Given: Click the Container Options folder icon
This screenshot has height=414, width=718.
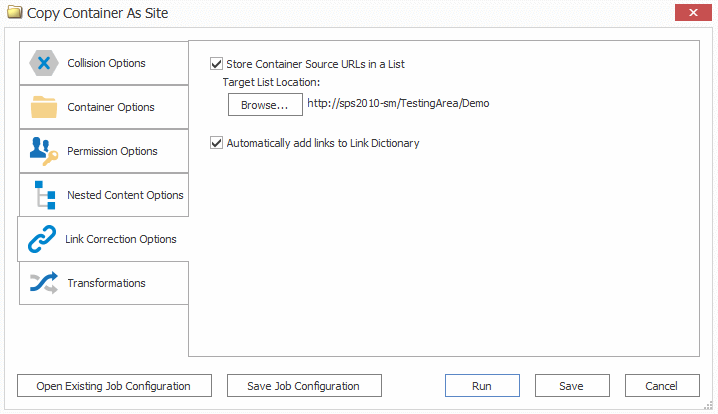Looking at the screenshot, I should [44, 107].
